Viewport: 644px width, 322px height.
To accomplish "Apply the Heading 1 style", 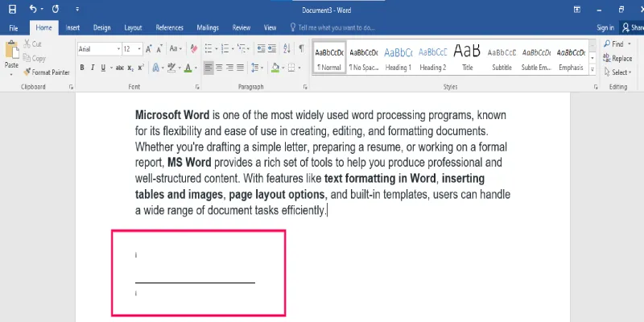I will coord(398,58).
